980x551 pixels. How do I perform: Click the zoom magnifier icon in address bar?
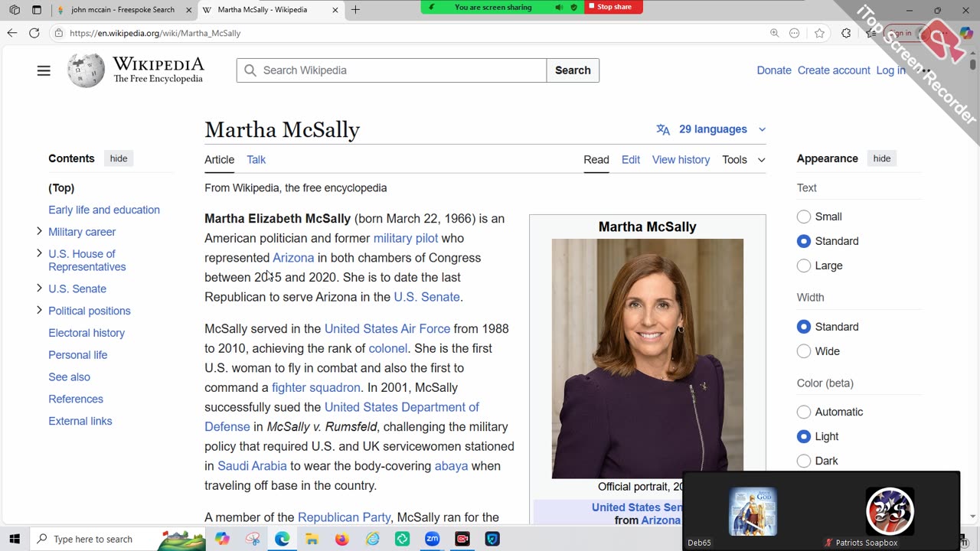click(775, 33)
